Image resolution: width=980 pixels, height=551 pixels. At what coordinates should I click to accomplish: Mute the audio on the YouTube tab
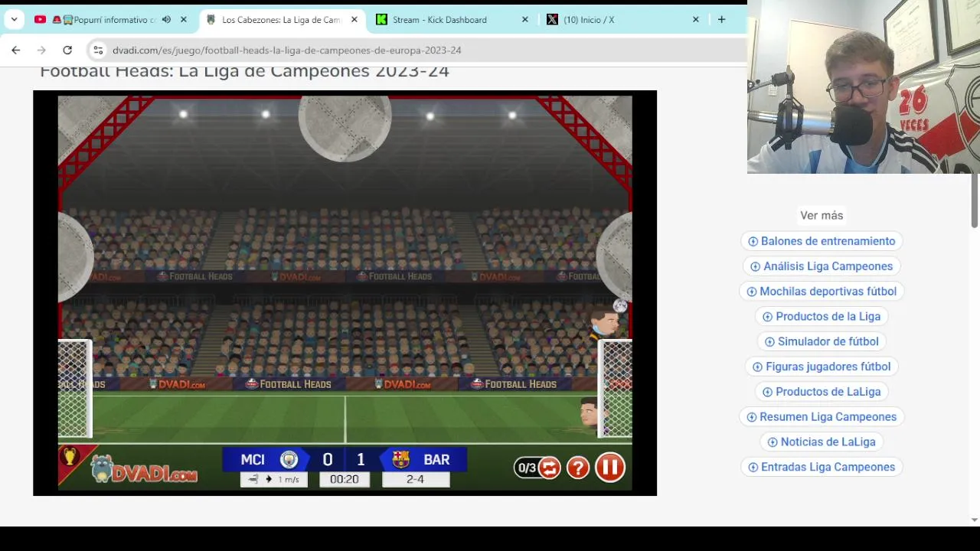point(166,20)
